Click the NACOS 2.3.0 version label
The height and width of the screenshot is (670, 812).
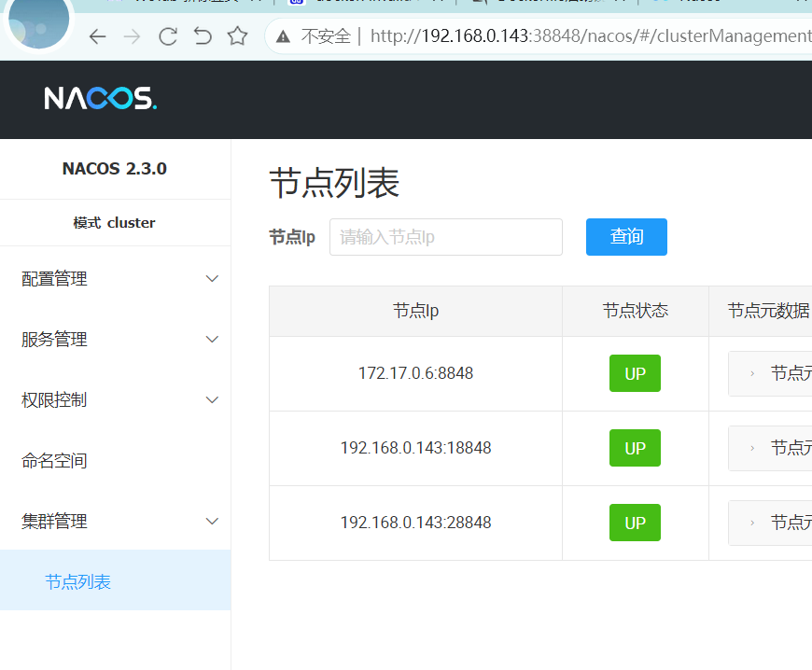[x=115, y=169]
